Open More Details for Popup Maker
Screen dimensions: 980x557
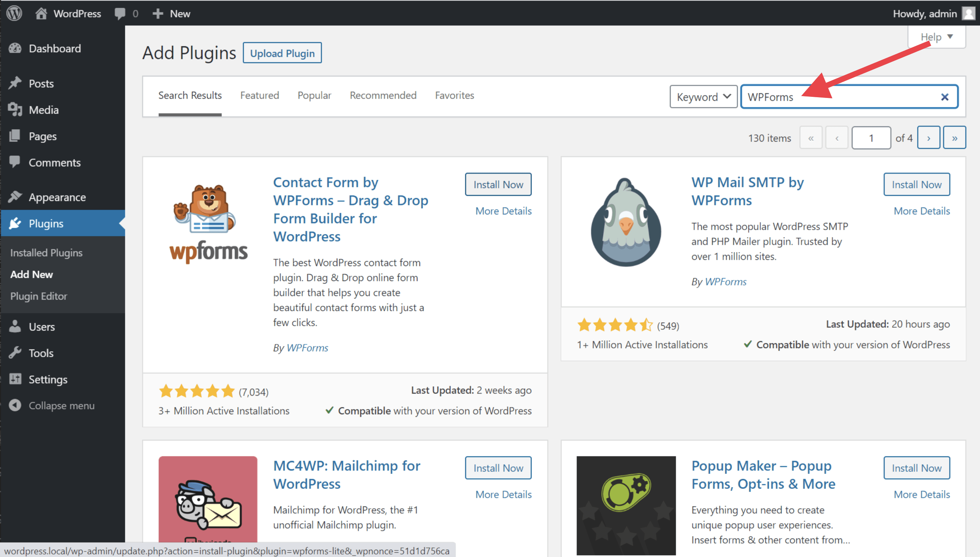pyautogui.click(x=922, y=494)
